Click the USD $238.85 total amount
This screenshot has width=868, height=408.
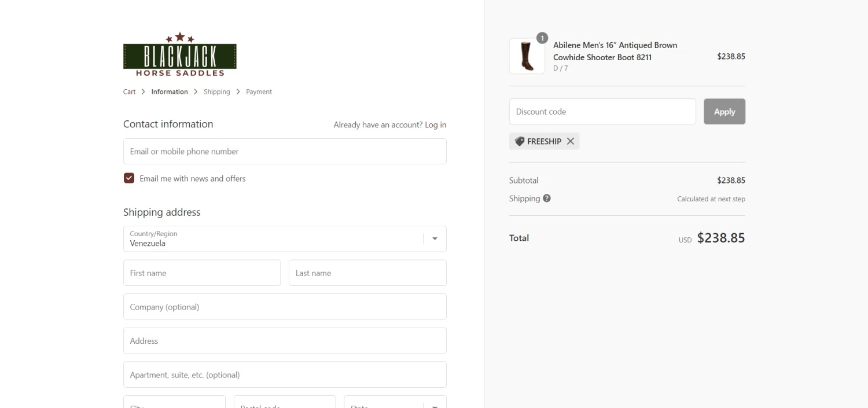click(x=712, y=238)
